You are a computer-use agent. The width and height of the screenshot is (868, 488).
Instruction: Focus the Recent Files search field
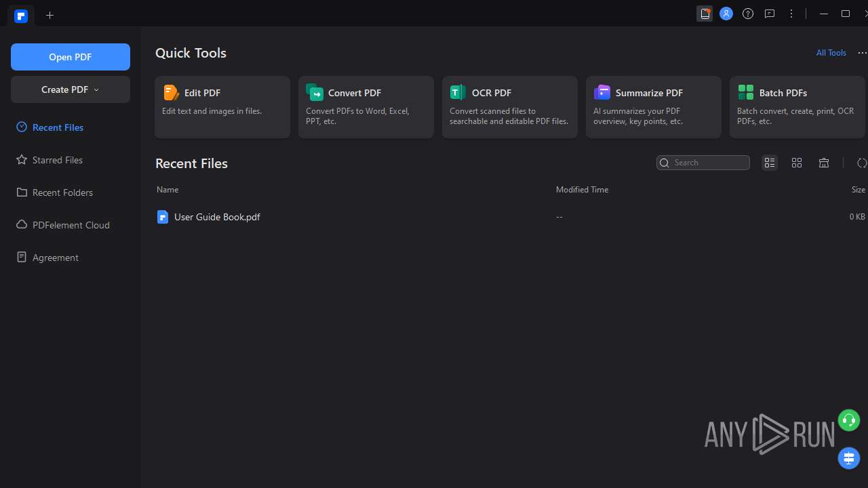click(x=703, y=163)
